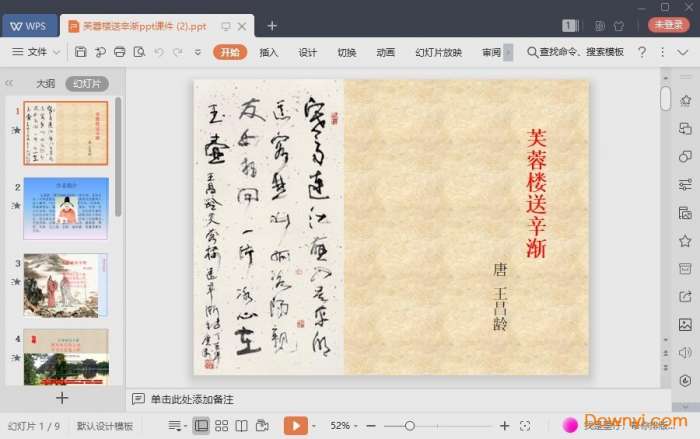Switch to reading view icon
This screenshot has width=700, height=439.
tap(242, 426)
